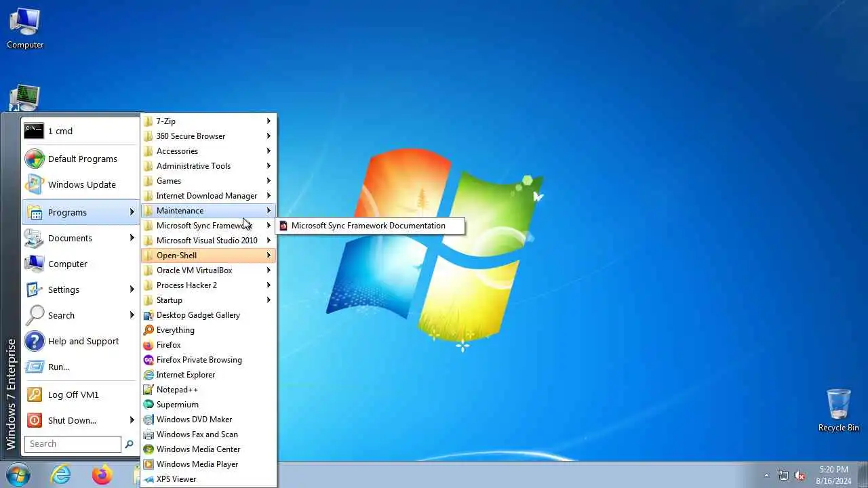
Task: Click the Everything search app icon
Action: coord(149,330)
